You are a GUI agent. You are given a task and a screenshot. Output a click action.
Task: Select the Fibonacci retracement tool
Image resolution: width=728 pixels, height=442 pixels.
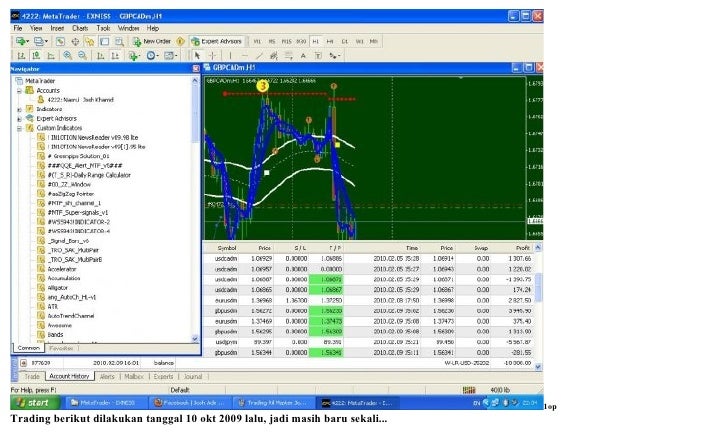[289, 56]
